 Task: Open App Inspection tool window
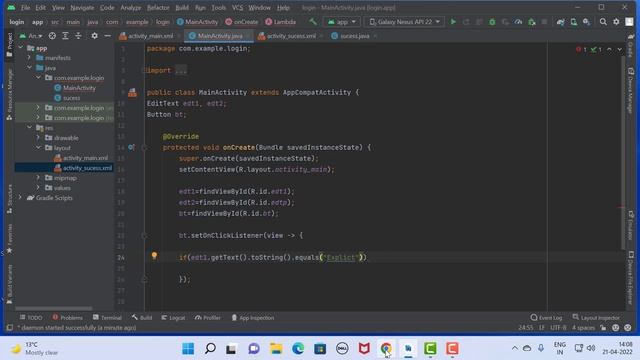[x=253, y=318]
